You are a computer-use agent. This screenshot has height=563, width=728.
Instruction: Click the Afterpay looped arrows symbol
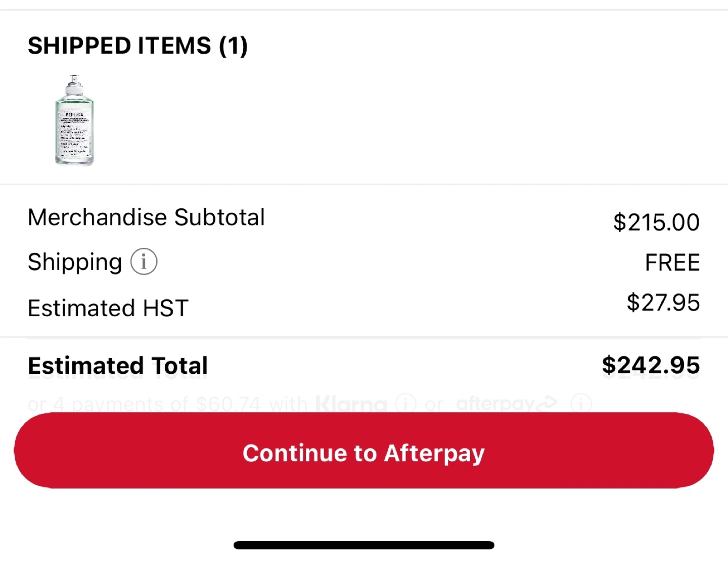click(x=546, y=404)
